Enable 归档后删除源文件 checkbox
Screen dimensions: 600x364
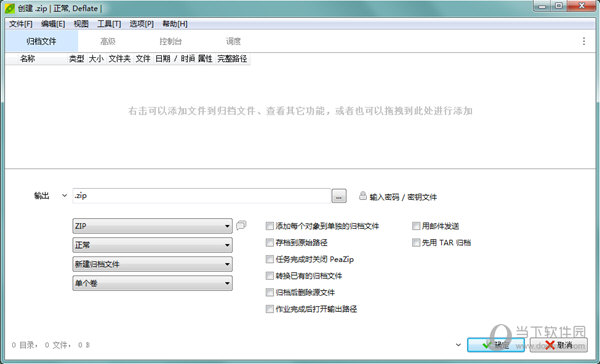[x=270, y=292]
